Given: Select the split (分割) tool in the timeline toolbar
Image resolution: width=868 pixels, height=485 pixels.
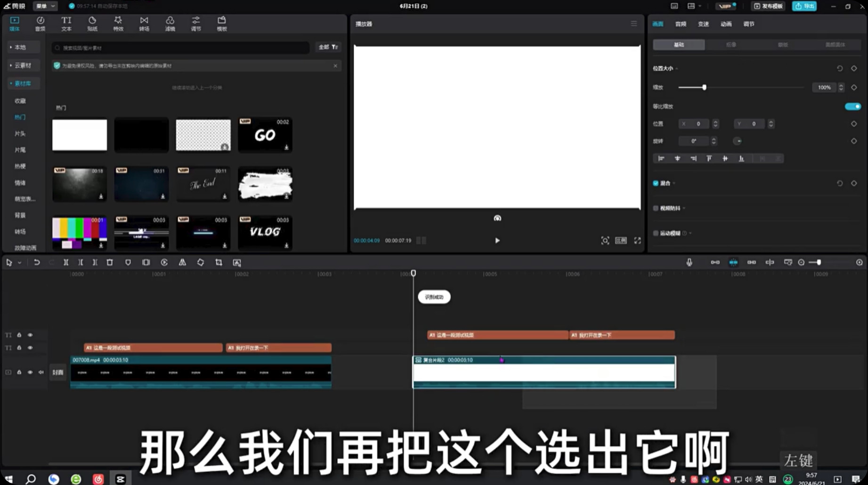Looking at the screenshot, I should (x=66, y=262).
